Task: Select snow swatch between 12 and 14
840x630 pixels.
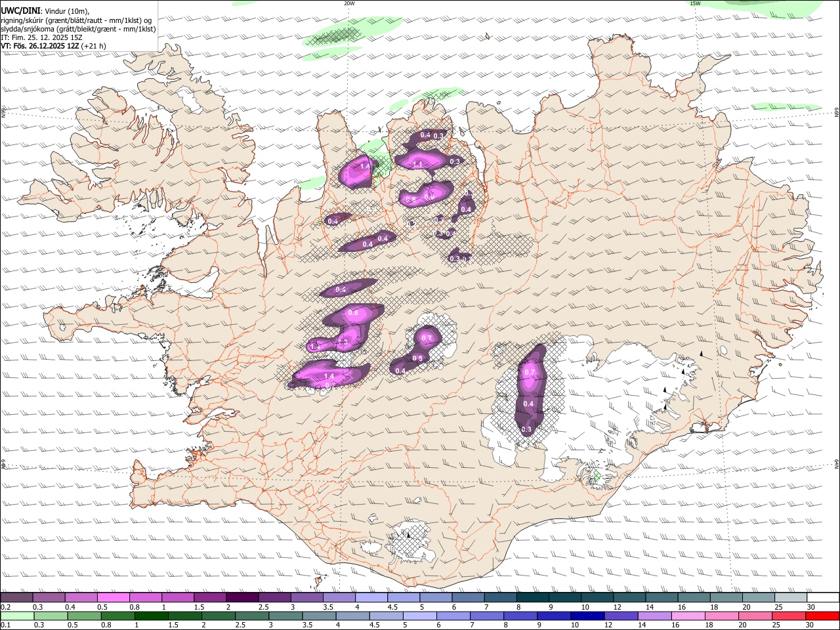Action: [x=628, y=598]
